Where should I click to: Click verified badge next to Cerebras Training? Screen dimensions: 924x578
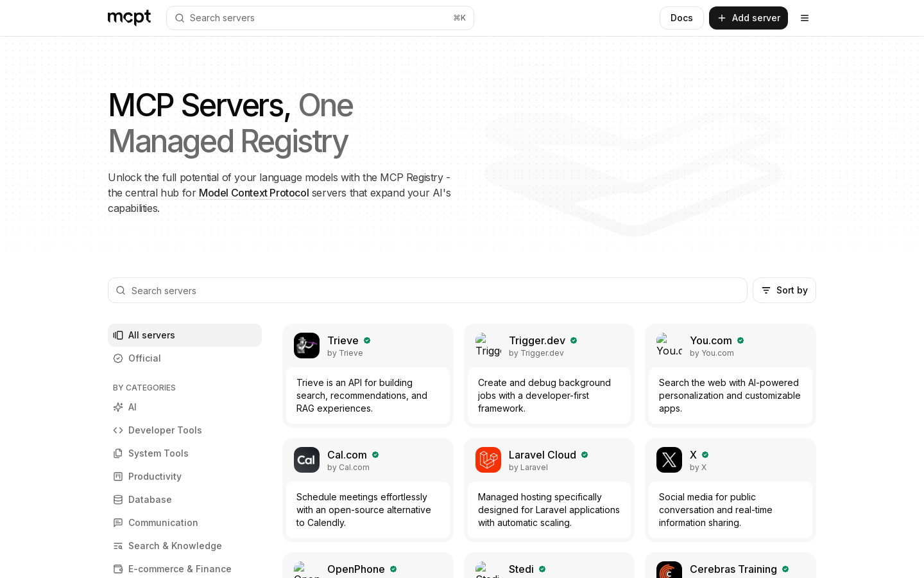tap(785, 569)
